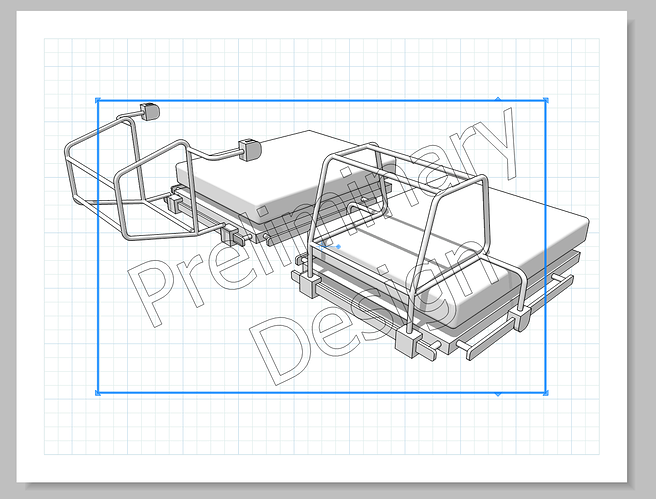Screen dimensions: 656x499
Task: Click the rotate dot beside center grip
Action: coord(338,247)
